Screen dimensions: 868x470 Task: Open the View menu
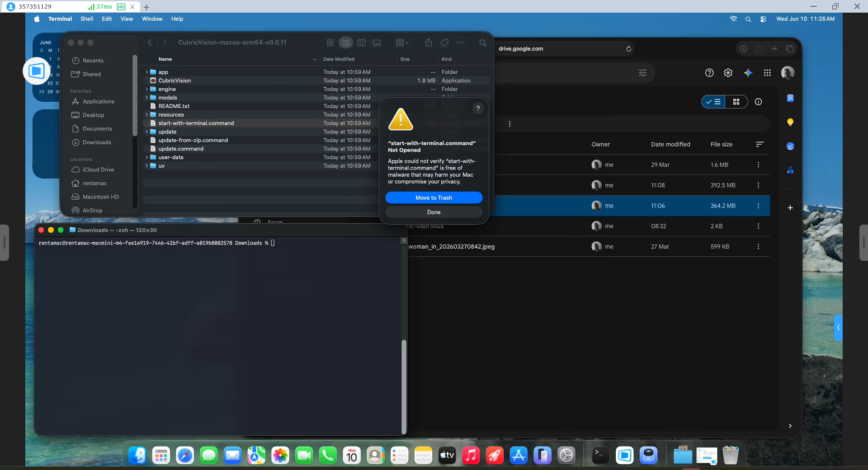127,19
